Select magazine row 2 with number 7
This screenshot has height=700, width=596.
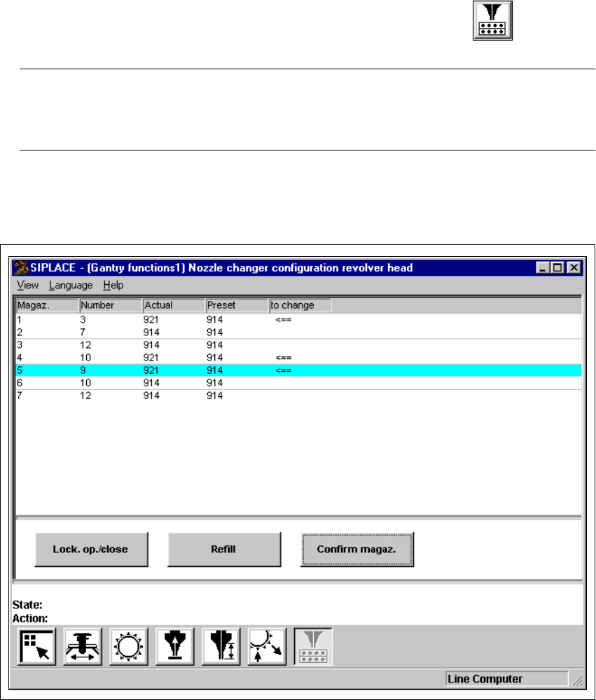[x=298, y=332]
